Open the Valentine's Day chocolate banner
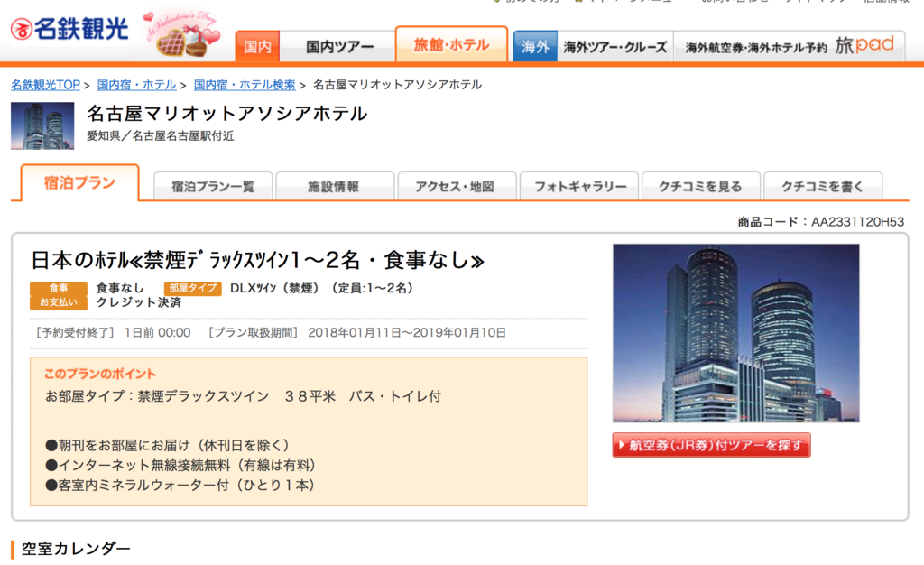This screenshot has width=924, height=565. (x=182, y=35)
